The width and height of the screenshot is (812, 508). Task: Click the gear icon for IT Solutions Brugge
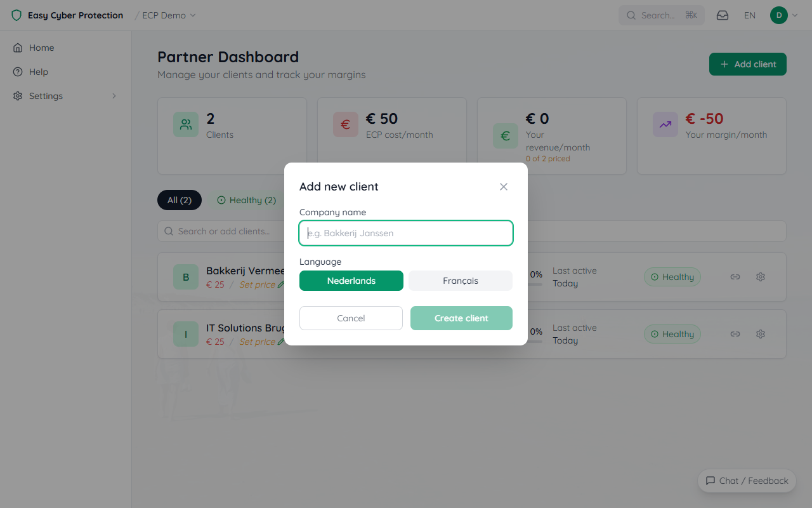[x=761, y=334]
